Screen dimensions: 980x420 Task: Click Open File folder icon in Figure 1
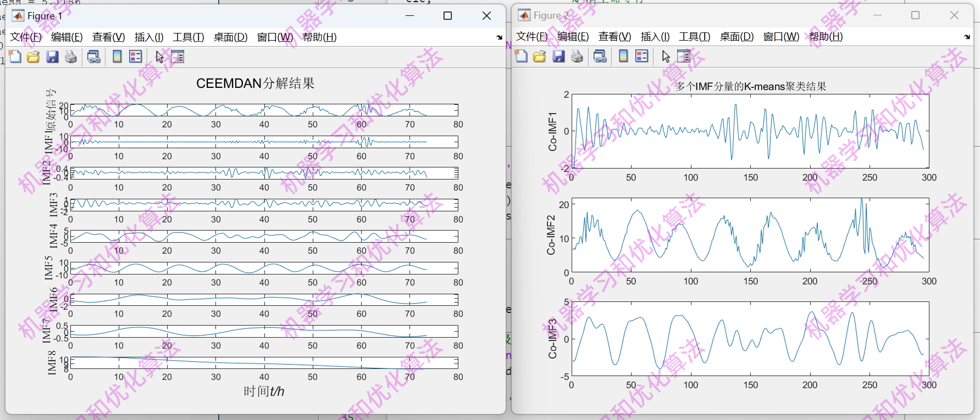[x=34, y=57]
